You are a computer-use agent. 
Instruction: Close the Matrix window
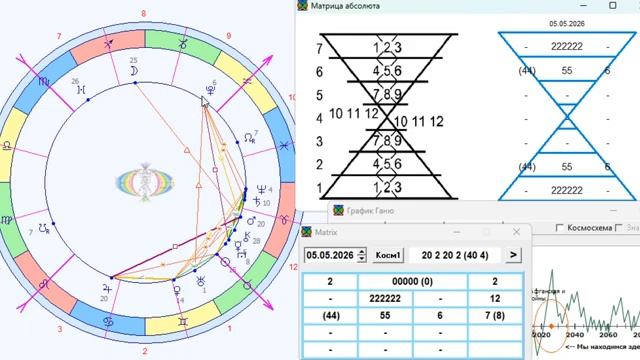click(x=516, y=232)
